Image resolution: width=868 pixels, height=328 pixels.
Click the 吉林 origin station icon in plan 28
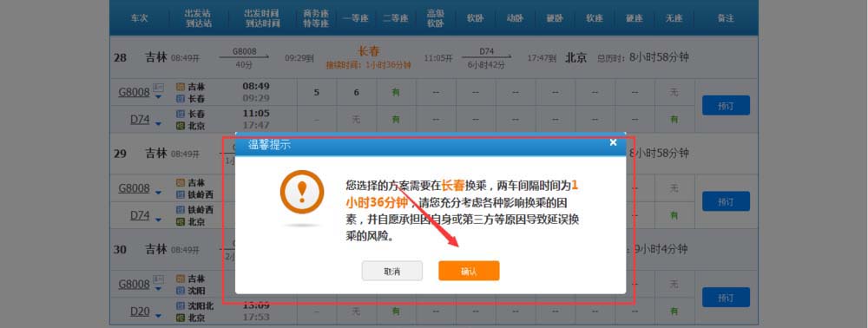click(180, 87)
